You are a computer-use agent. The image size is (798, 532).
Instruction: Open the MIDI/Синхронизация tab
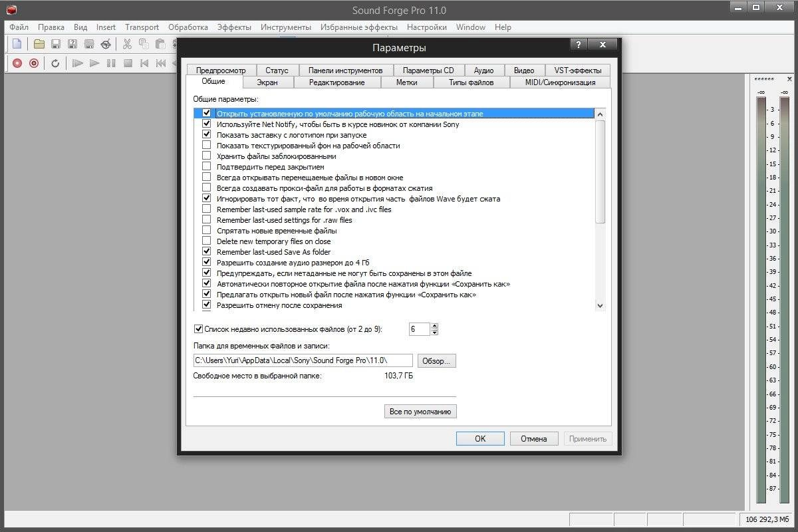560,82
